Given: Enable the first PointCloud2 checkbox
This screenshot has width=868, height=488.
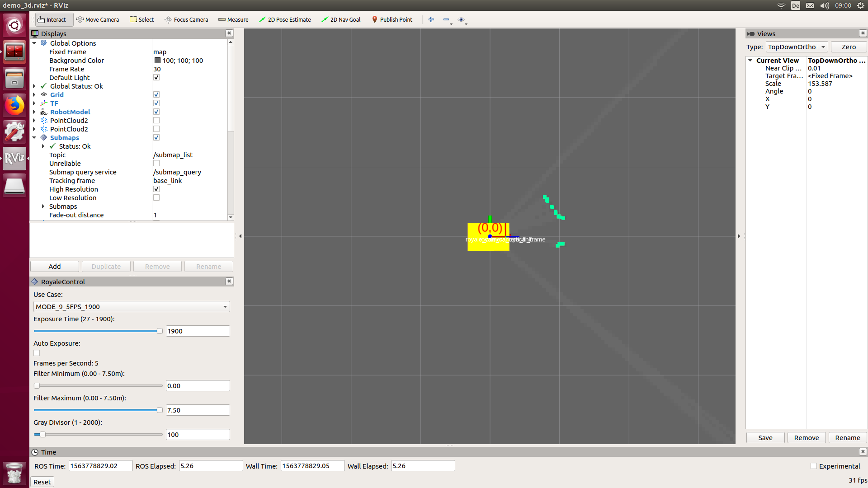Looking at the screenshot, I should [156, 120].
